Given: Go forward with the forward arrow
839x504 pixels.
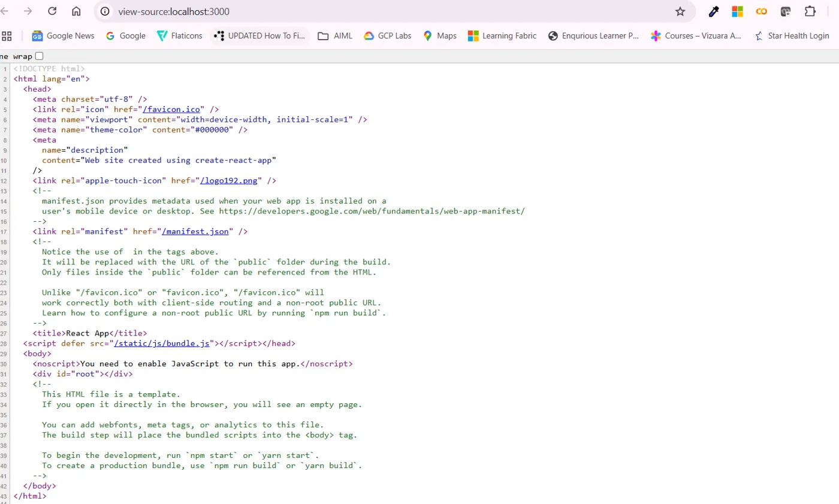Looking at the screenshot, I should point(28,11).
